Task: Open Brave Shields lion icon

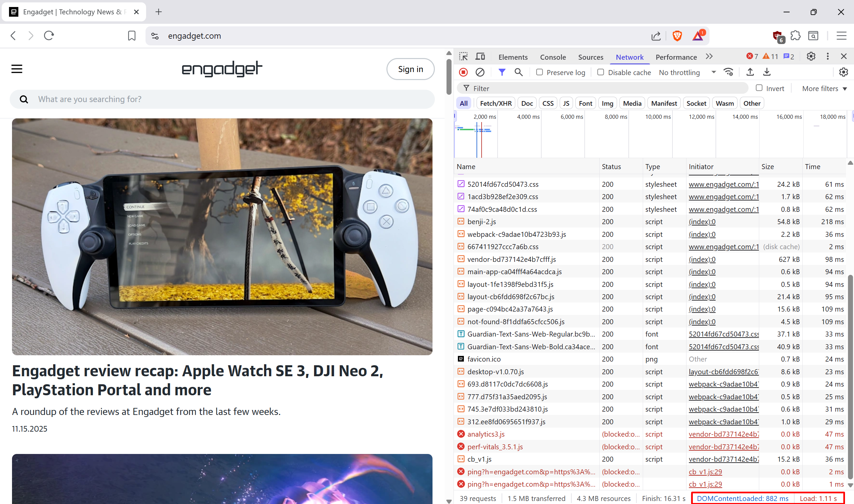Action: click(x=677, y=36)
